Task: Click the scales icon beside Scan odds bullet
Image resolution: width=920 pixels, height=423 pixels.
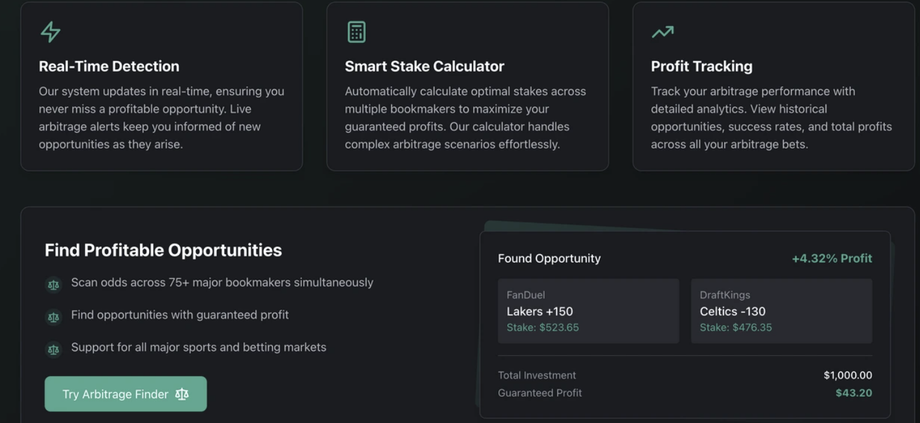Action: pyautogui.click(x=53, y=285)
